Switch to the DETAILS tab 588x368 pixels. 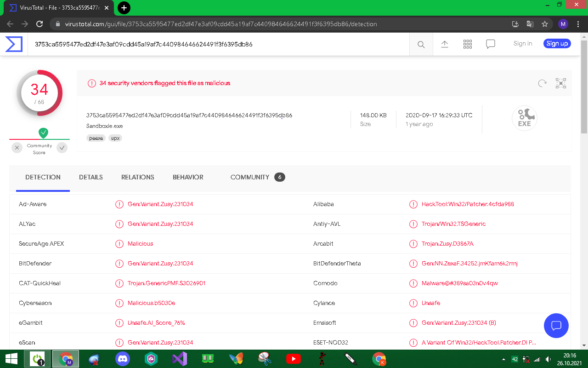(x=91, y=177)
